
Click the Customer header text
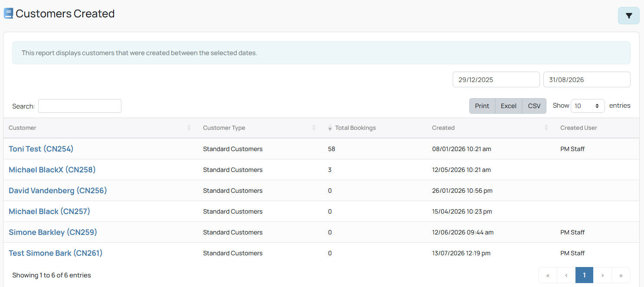click(23, 128)
